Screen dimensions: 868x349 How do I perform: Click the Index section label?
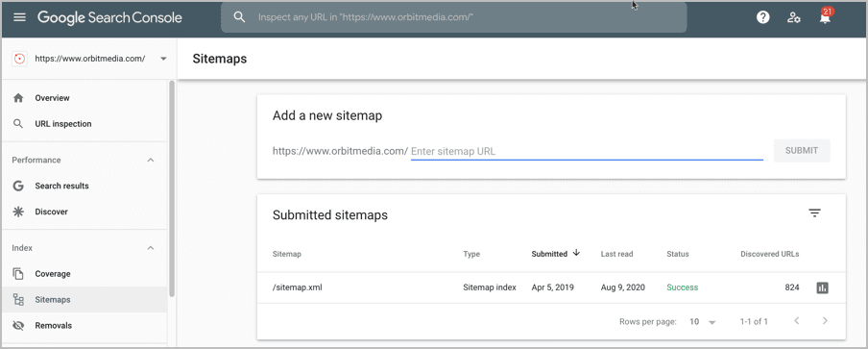(x=22, y=248)
